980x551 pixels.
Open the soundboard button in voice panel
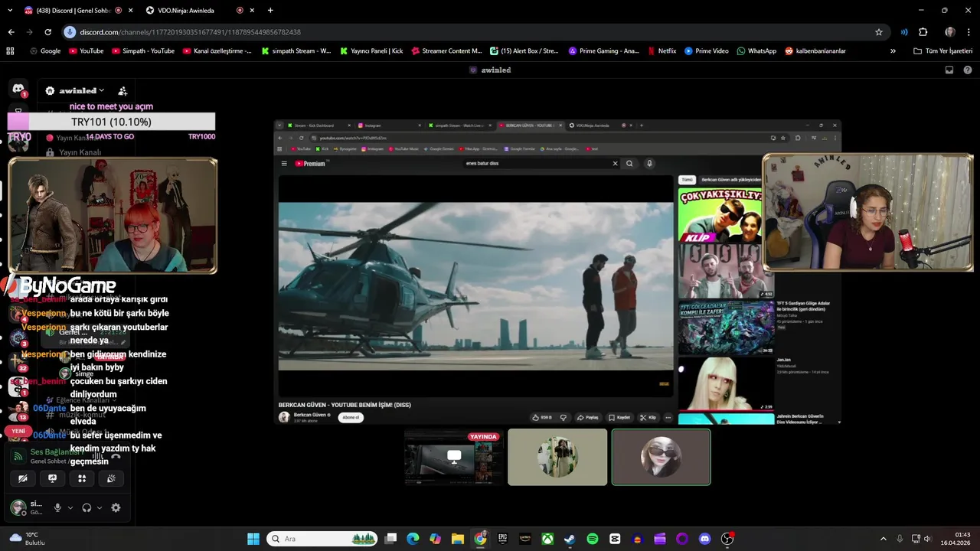[111, 478]
